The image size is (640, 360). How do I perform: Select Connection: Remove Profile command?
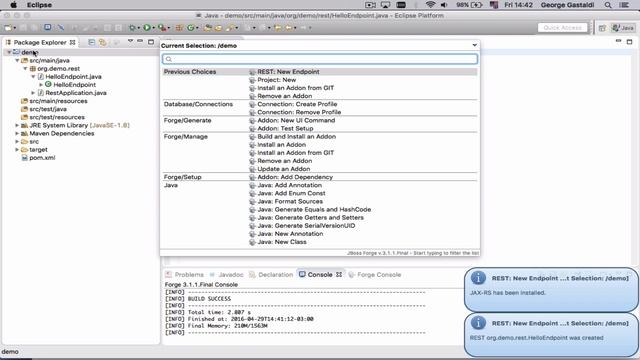click(x=299, y=112)
